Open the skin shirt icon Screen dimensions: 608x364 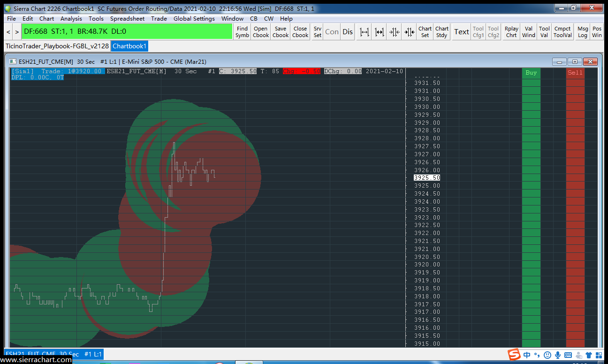[x=589, y=355]
